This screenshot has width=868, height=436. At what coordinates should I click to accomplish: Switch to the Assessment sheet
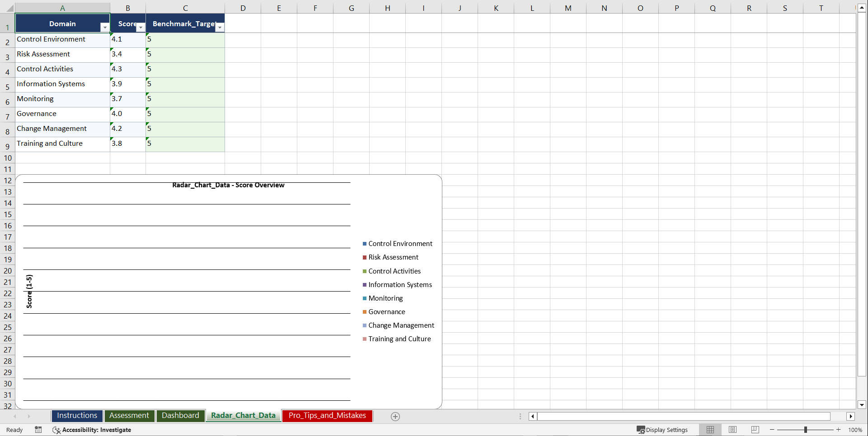pos(129,416)
